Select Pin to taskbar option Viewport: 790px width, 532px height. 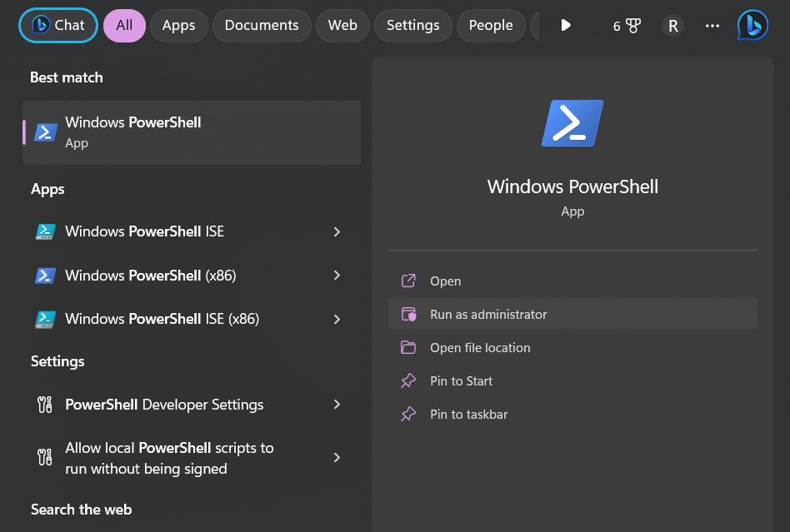point(468,415)
